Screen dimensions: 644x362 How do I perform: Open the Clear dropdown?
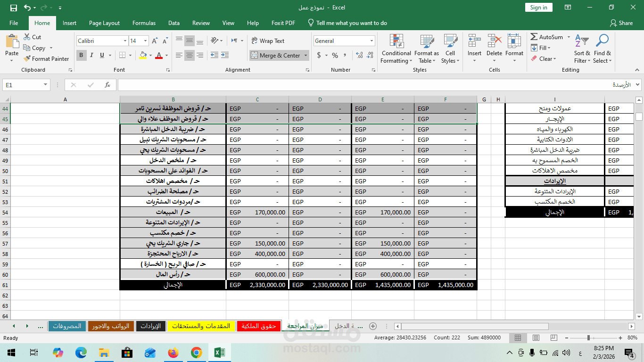[544, 59]
